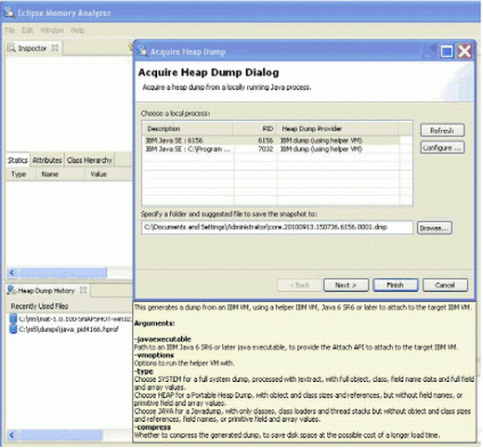
Task: Click the java_pid4166.hprof heap dump file icon
Action: (x=13, y=329)
